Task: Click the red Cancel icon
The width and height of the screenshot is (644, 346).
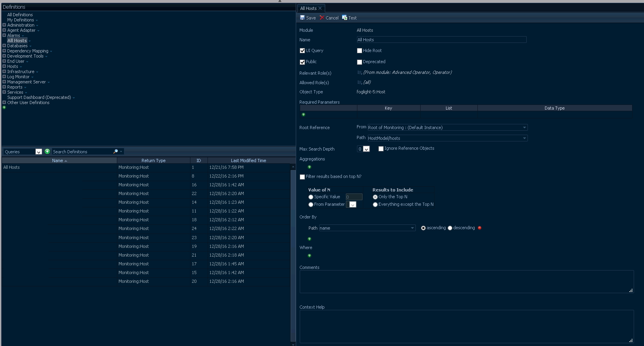Action: pos(322,17)
